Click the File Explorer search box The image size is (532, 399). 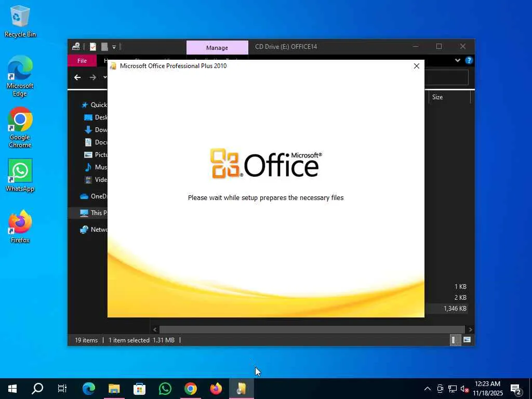point(446,78)
